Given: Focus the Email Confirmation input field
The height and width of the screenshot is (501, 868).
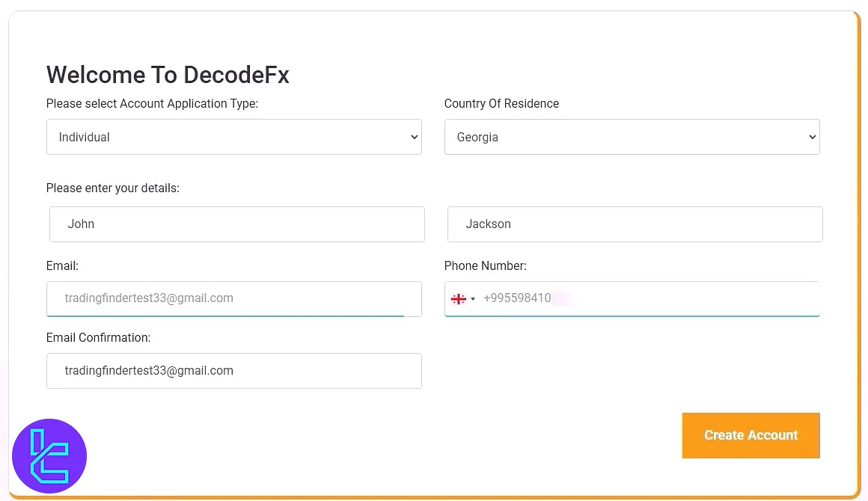Looking at the screenshot, I should [233, 370].
